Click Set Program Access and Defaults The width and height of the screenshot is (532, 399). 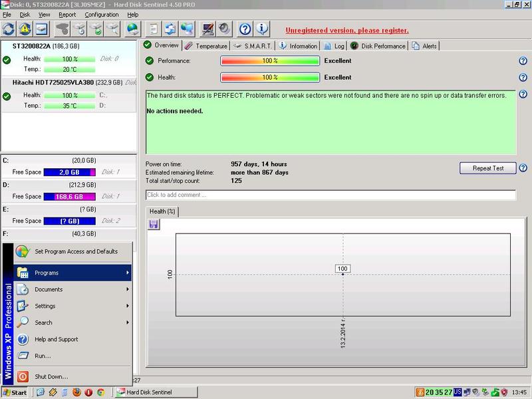72,251
